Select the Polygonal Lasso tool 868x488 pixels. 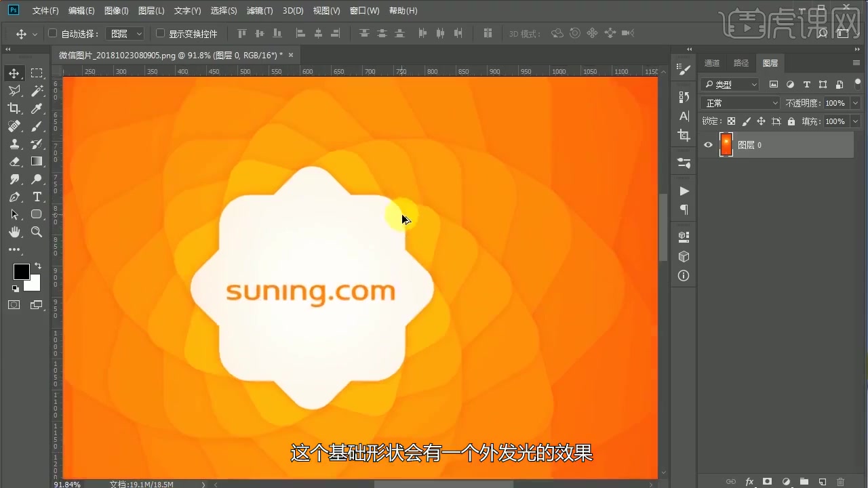14,91
